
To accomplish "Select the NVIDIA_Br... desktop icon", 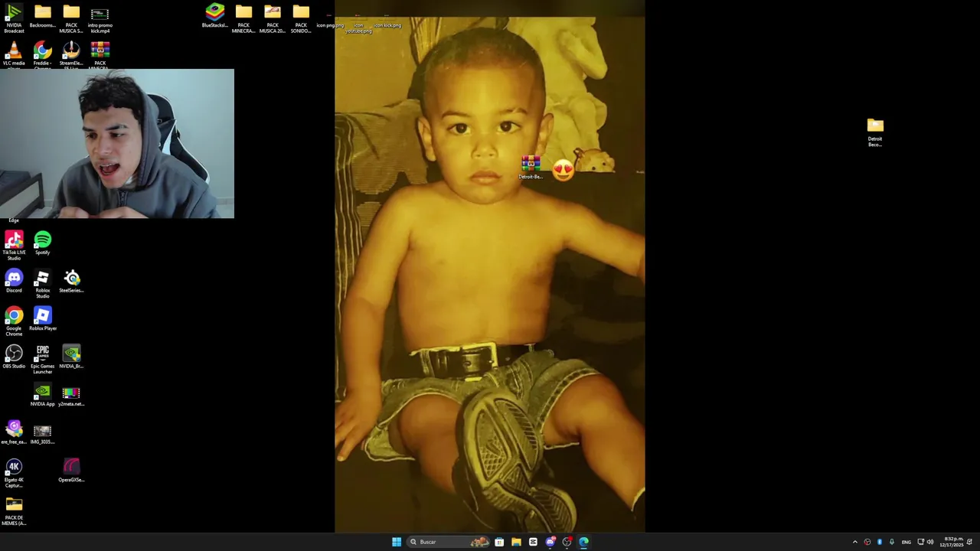I will (71, 357).
